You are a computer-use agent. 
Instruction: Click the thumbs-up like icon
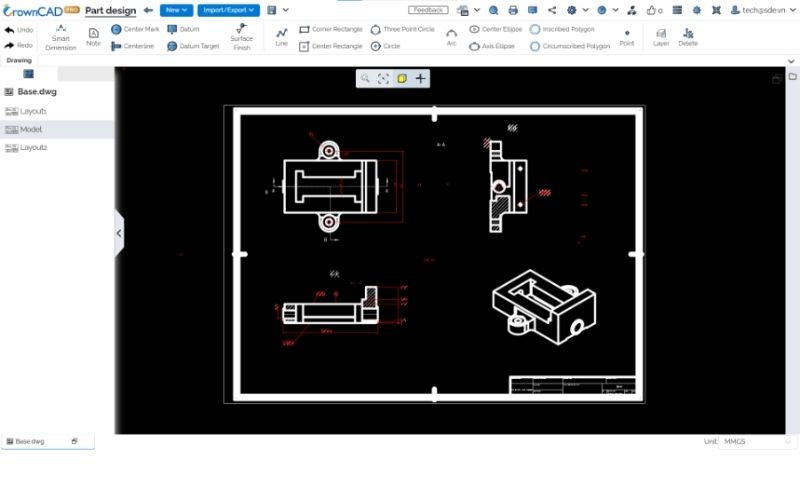(x=652, y=10)
